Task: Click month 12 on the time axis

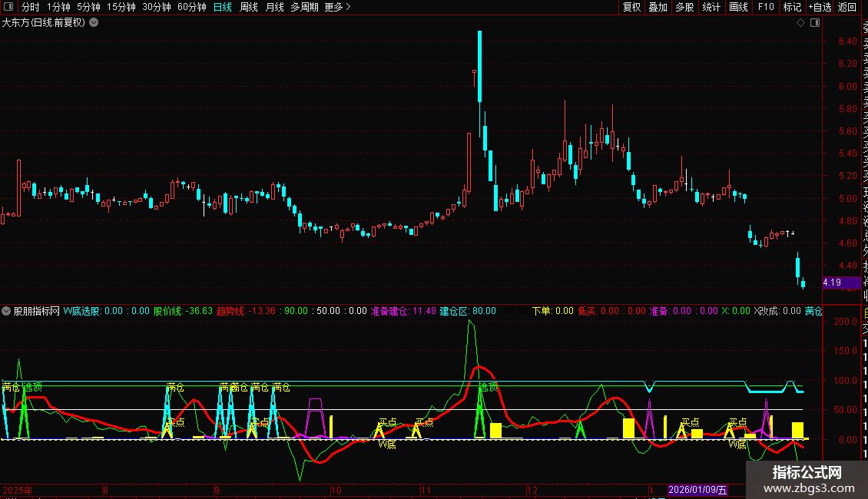Action: click(x=532, y=490)
